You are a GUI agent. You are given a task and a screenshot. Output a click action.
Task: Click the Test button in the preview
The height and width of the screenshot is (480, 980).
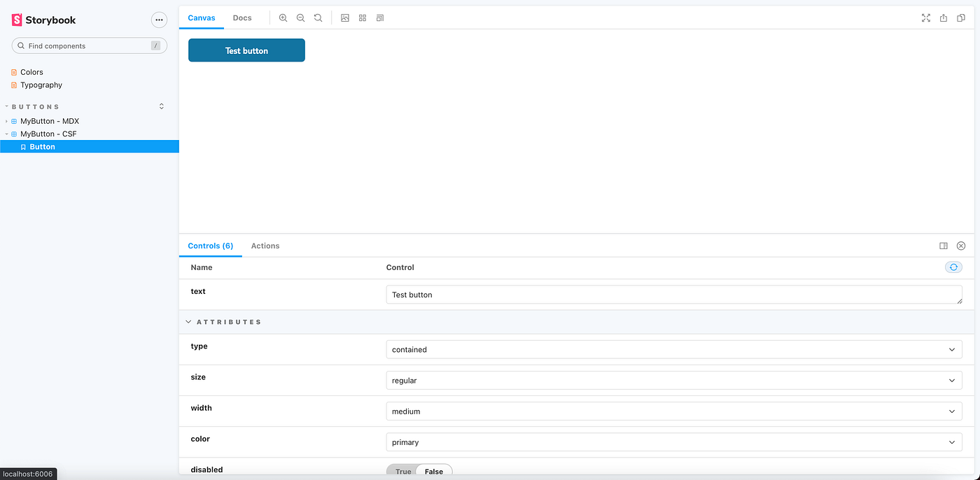[x=246, y=50]
